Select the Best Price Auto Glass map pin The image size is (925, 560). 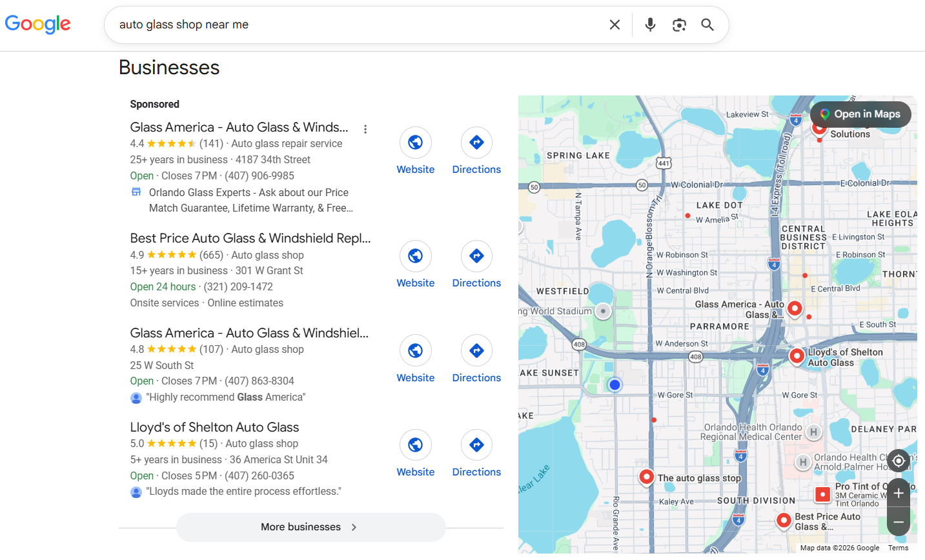(784, 521)
